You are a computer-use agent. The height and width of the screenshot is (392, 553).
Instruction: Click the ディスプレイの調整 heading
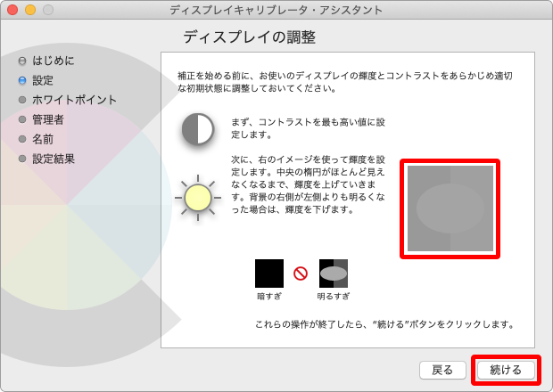[249, 37]
